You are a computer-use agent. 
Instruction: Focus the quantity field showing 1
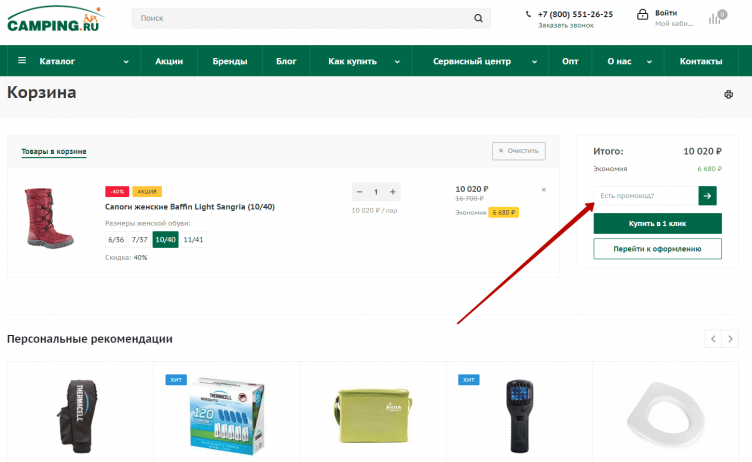coord(376,192)
